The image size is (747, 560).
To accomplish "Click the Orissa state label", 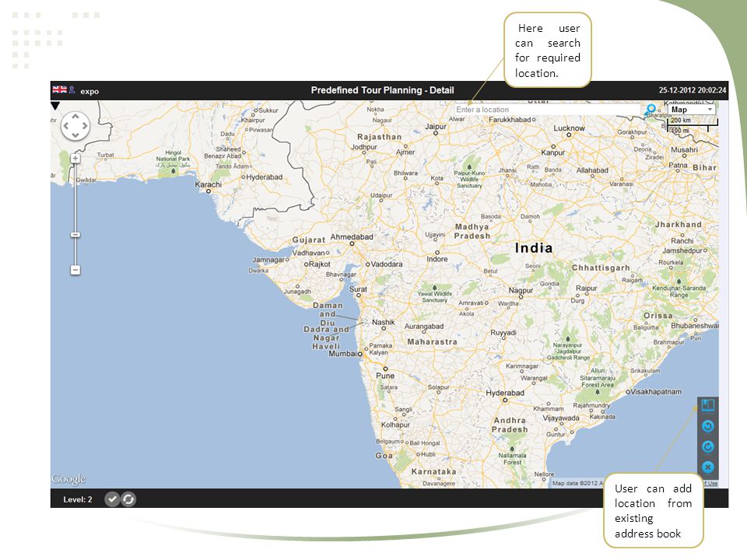I will pos(658,315).
